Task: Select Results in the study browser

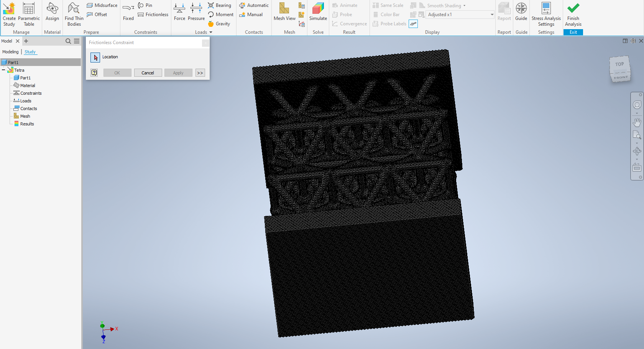Action: point(26,123)
